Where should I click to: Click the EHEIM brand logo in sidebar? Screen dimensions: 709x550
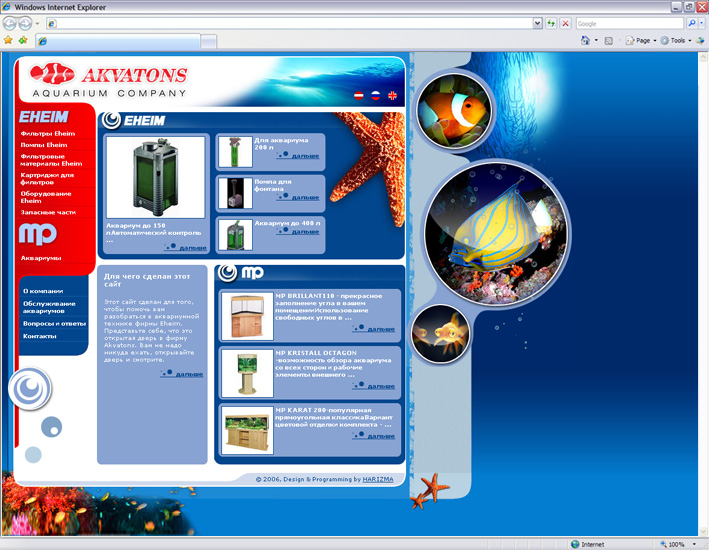point(43,117)
